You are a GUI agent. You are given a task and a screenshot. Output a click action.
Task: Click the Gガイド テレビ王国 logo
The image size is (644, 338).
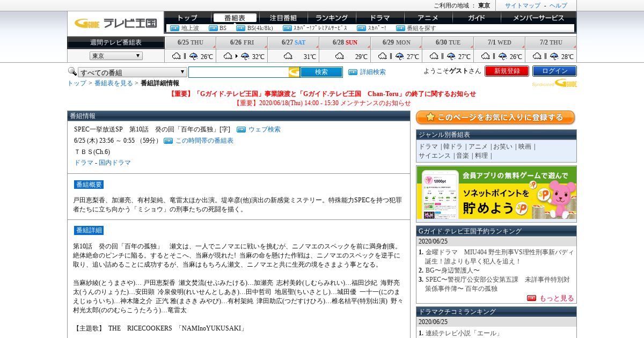pyautogui.click(x=115, y=23)
